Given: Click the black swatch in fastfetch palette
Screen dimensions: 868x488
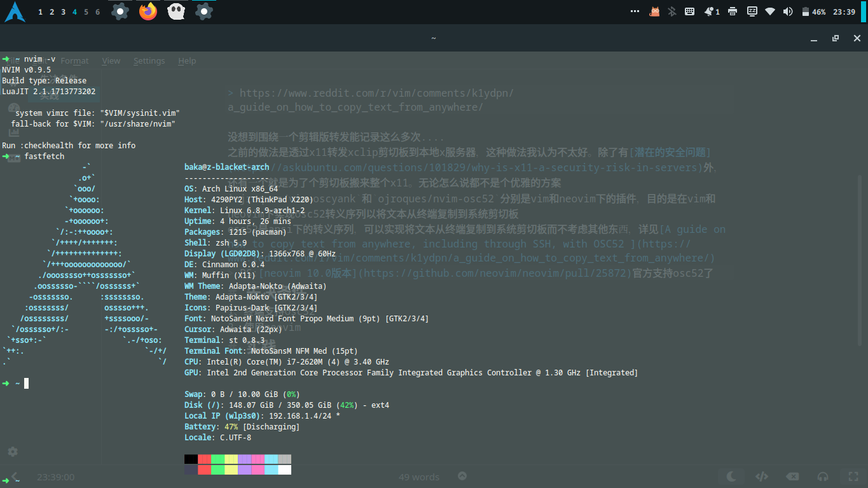Looking at the screenshot, I should [x=191, y=459].
